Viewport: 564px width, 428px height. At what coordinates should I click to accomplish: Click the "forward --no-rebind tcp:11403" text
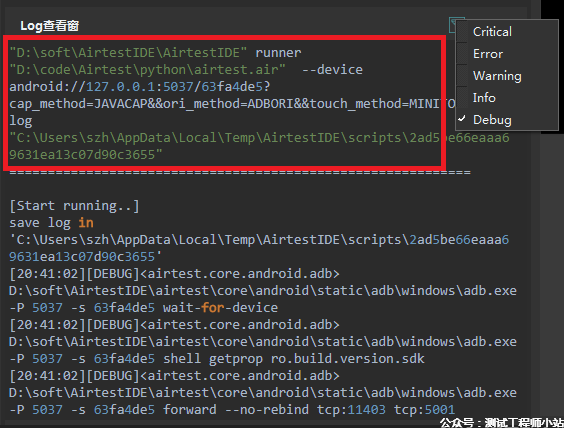274,410
